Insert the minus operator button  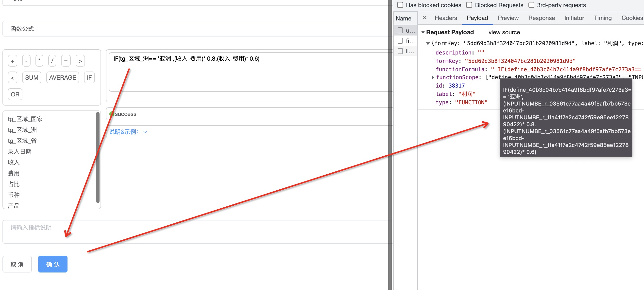point(26,61)
